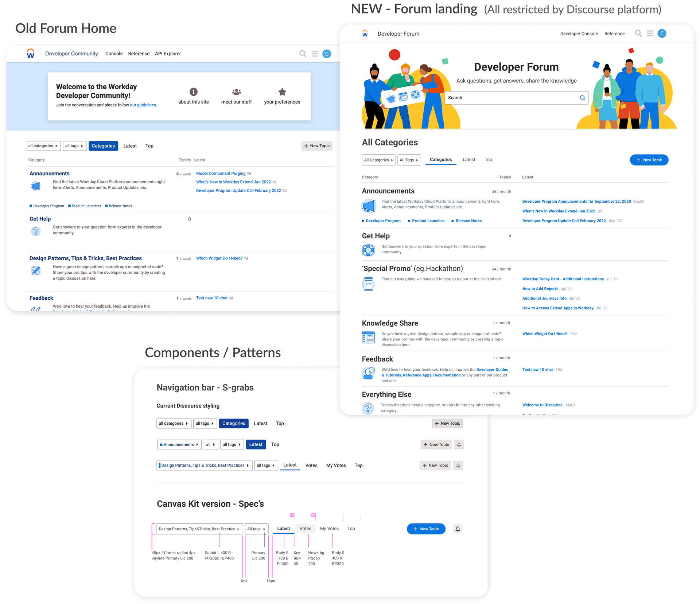Open 'All Tags' dropdown in new forum

(x=409, y=160)
